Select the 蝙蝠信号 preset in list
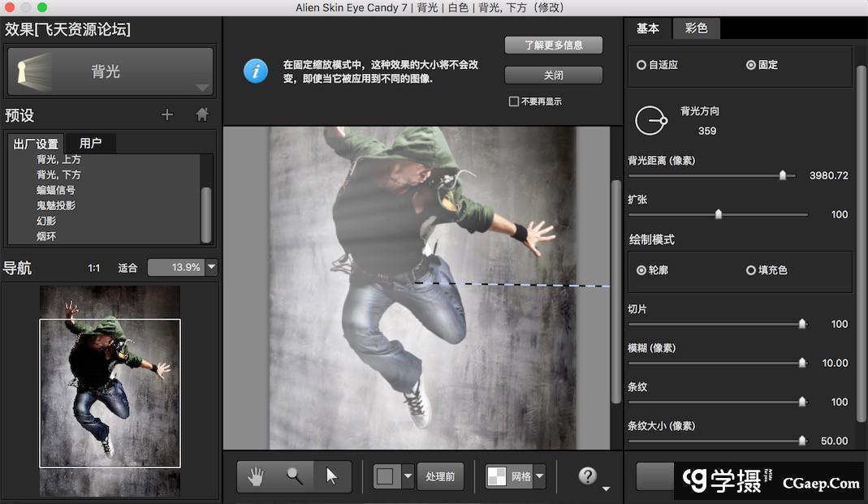The image size is (868, 504). pyautogui.click(x=56, y=190)
